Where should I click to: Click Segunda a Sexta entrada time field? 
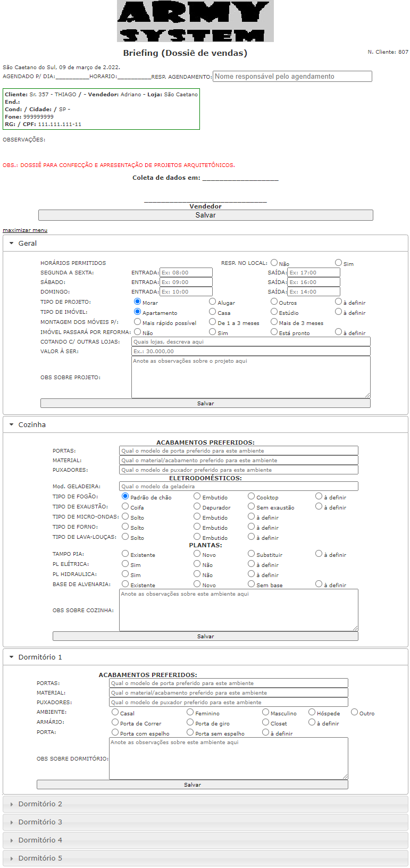[x=186, y=272]
